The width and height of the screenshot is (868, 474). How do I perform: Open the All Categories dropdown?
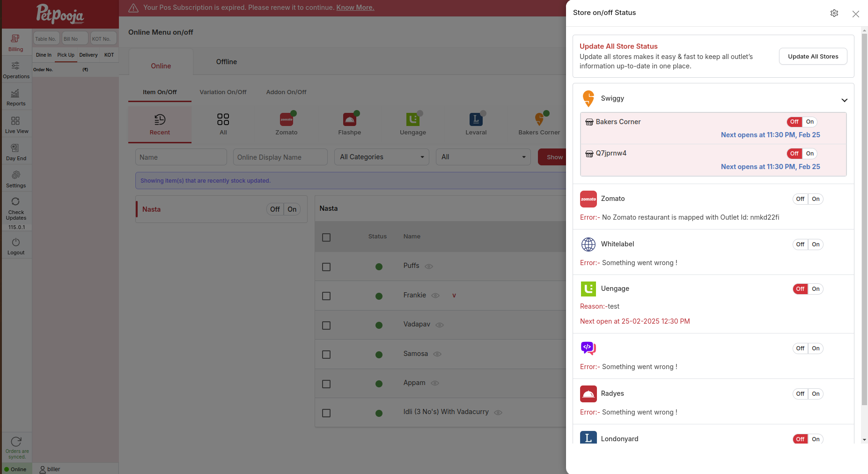(382, 157)
